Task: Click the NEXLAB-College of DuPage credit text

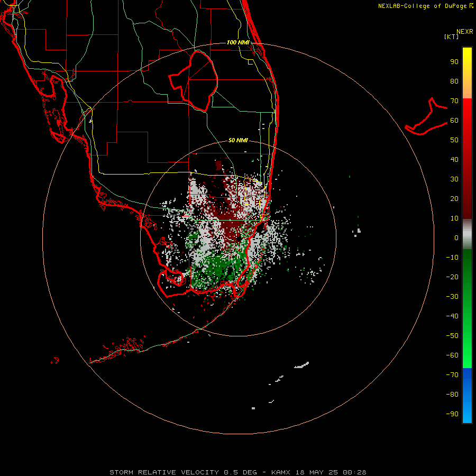Action: (x=425, y=6)
